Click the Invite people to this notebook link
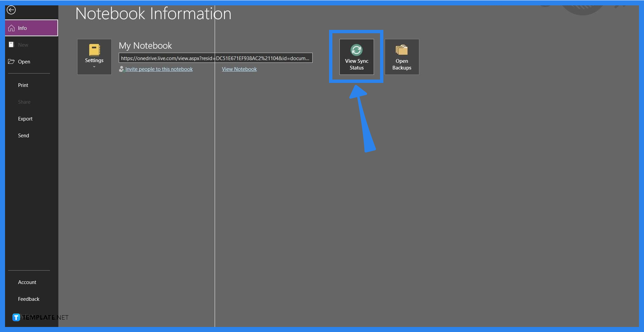644x332 pixels. pos(159,69)
